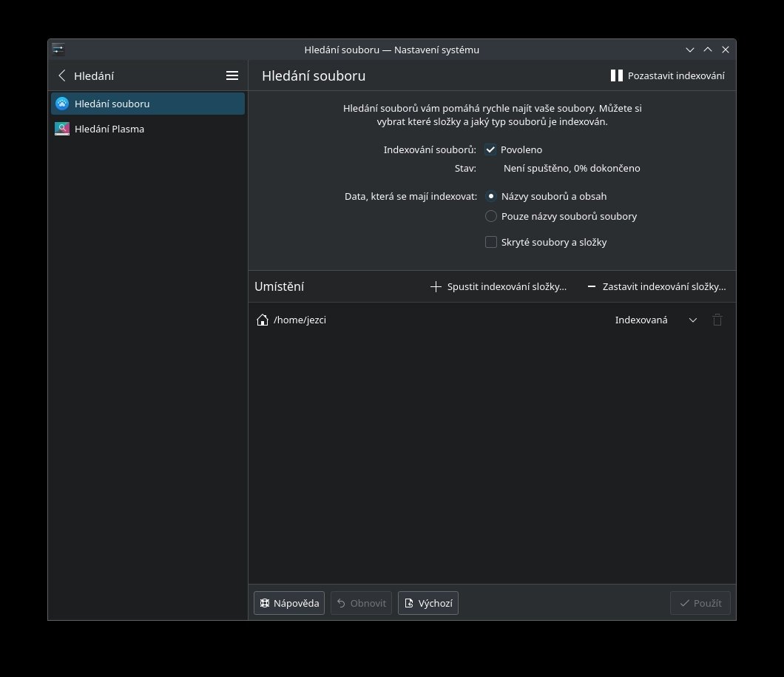
Task: Minimize the window with the down chevron
Action: (690, 50)
